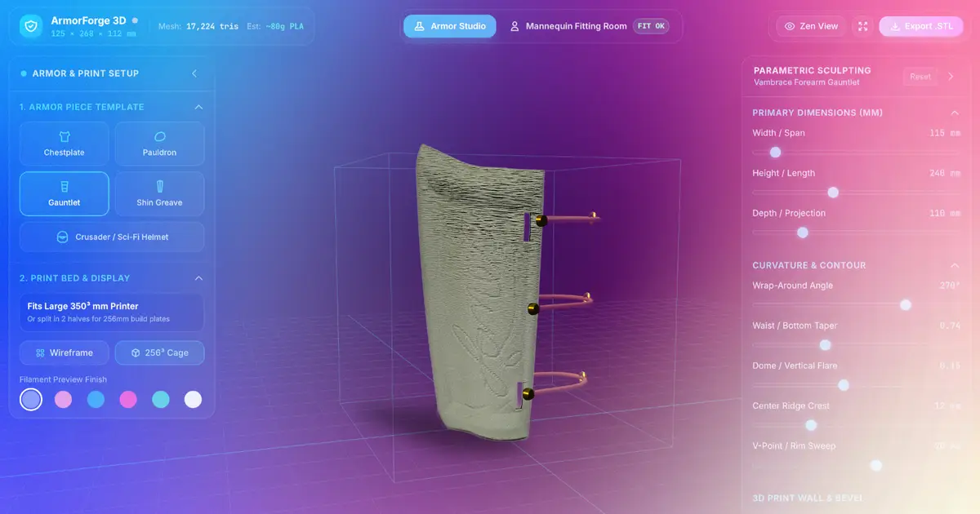Click the Chestplate shirt icon
Image resolution: width=980 pixels, height=514 pixels.
click(x=65, y=137)
